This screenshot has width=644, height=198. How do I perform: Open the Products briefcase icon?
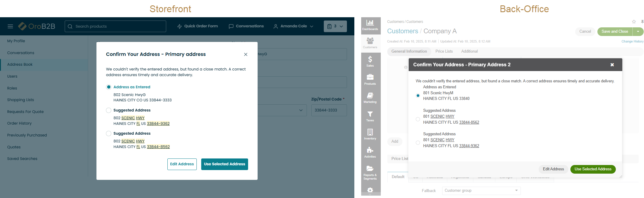(x=370, y=79)
